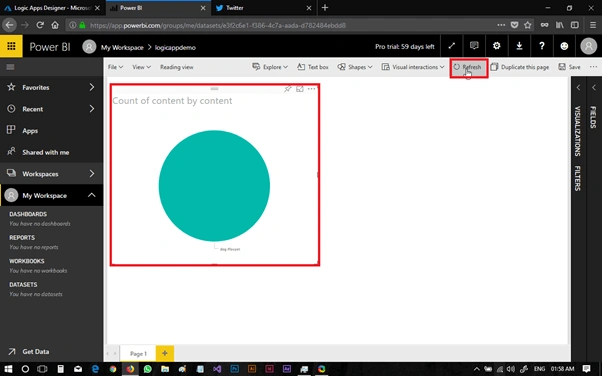Open the notifications comment icon
Viewport: 602px width, 376px height.
(x=474, y=46)
